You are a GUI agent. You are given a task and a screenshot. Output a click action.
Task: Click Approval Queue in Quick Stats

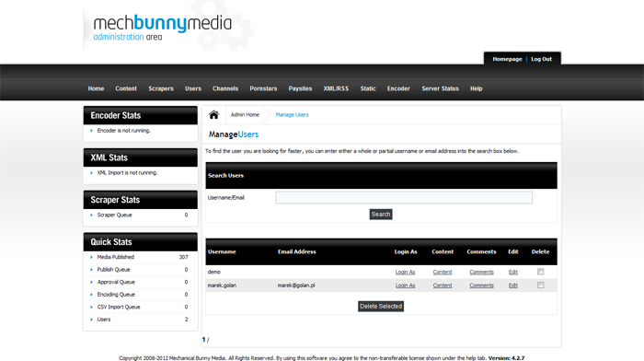coord(116,282)
